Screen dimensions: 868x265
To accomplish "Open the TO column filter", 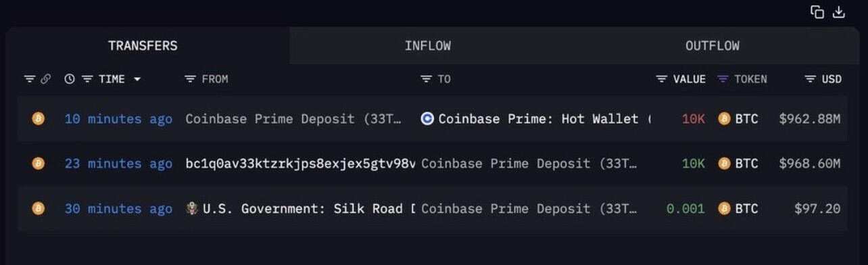I will tap(426, 79).
